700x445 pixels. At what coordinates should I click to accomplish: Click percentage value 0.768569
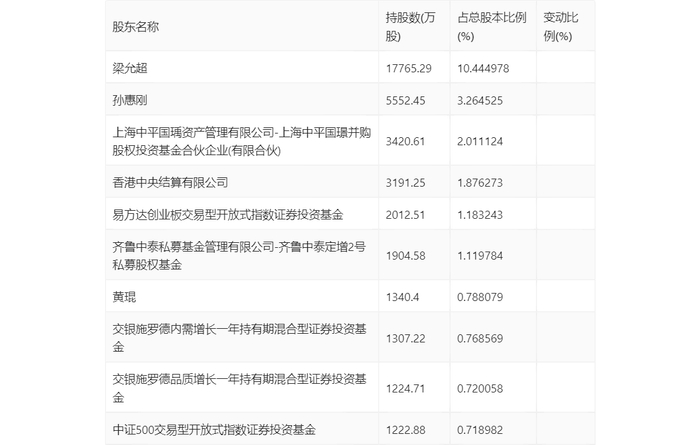(480, 338)
